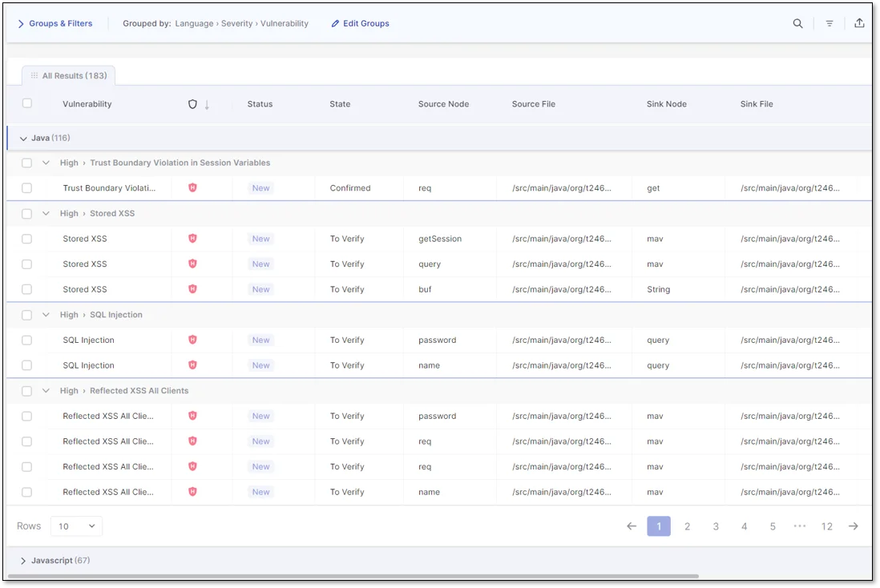Click the pencil icon beside Edit Groups

pos(333,23)
